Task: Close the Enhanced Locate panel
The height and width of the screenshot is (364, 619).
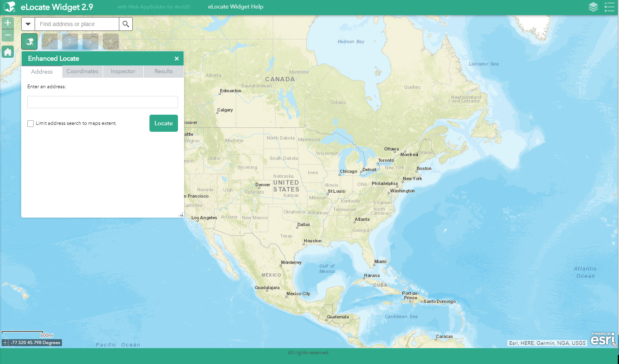Action: (x=177, y=59)
